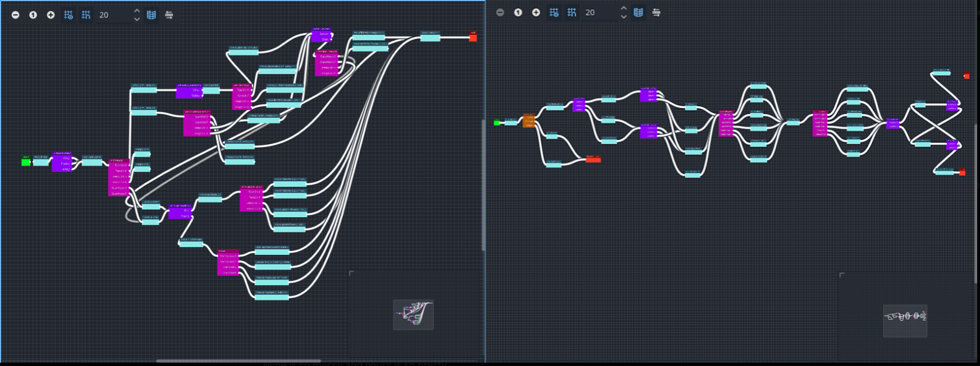The width and height of the screenshot is (980, 366).
Task: Increase snap distance in the right graph
Action: pos(624,8)
